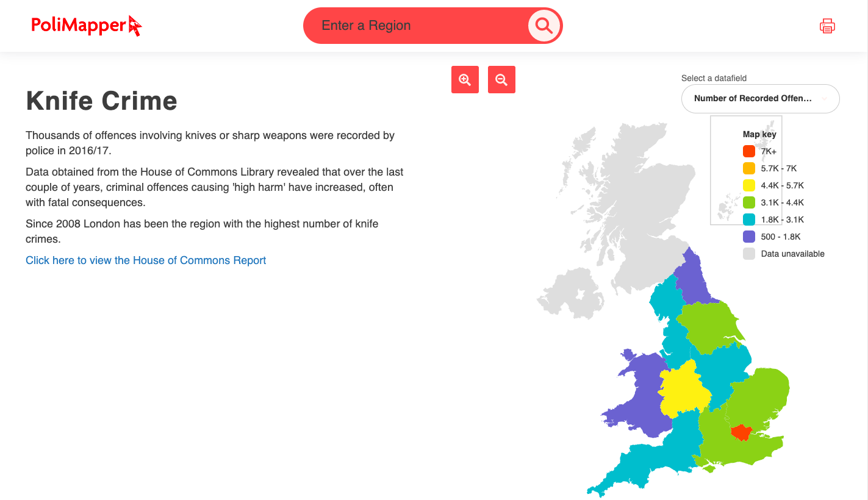This screenshot has height=500, width=868.
Task: Click the search magnifier icon
Action: [543, 26]
